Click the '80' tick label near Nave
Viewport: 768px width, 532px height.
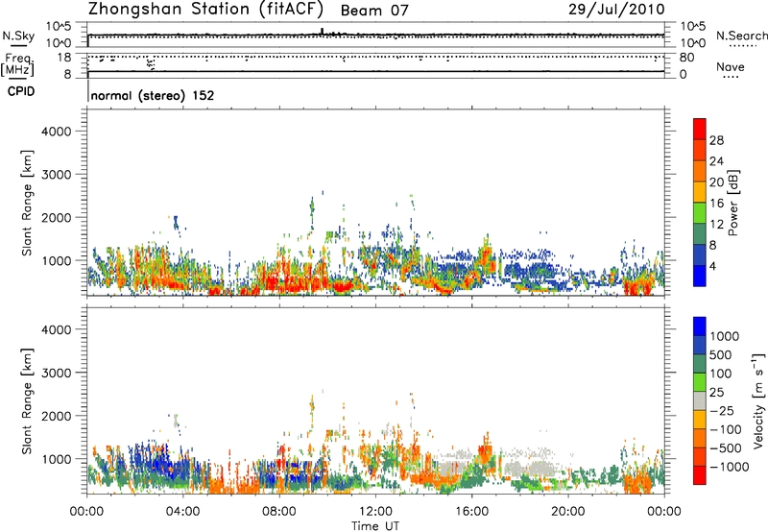[x=686, y=58]
